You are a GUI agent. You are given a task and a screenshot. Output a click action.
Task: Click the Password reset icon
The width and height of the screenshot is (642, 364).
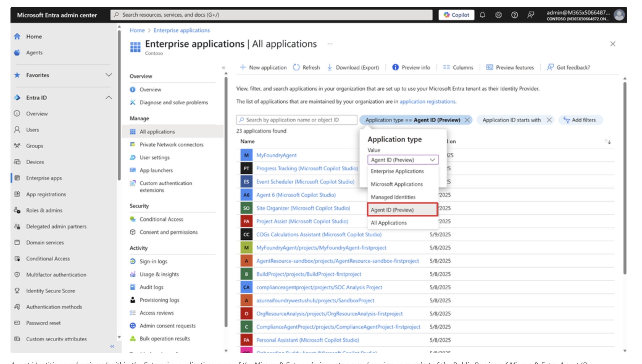pyautogui.click(x=17, y=323)
